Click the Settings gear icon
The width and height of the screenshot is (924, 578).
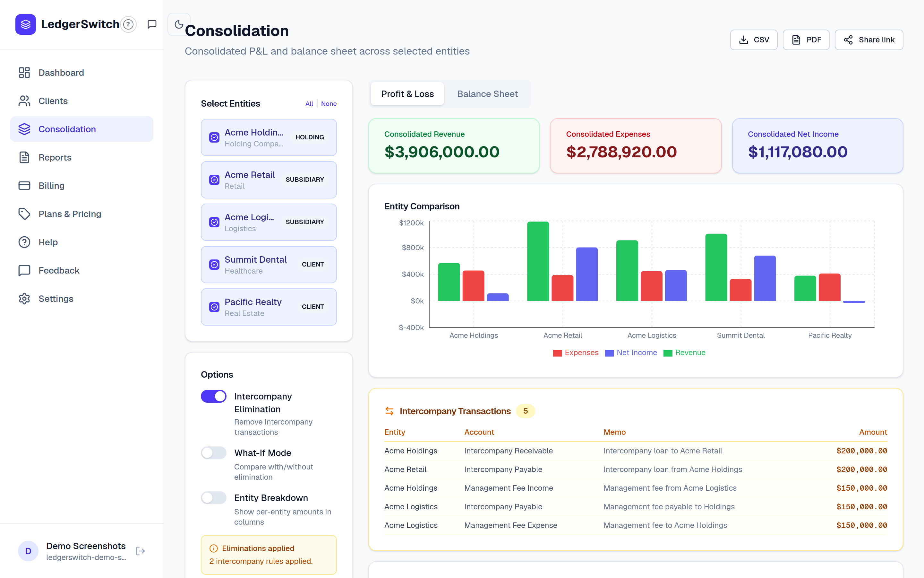[24, 299]
